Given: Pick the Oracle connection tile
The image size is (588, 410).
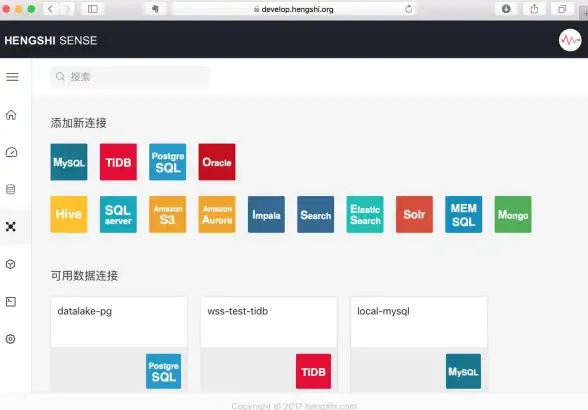Looking at the screenshot, I should (217, 162).
